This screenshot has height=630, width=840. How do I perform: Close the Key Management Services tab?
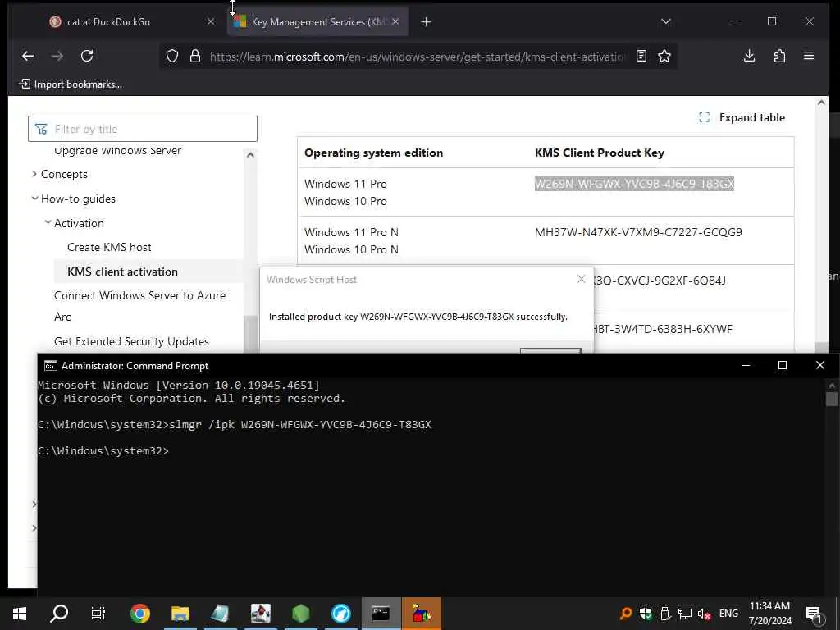395,21
